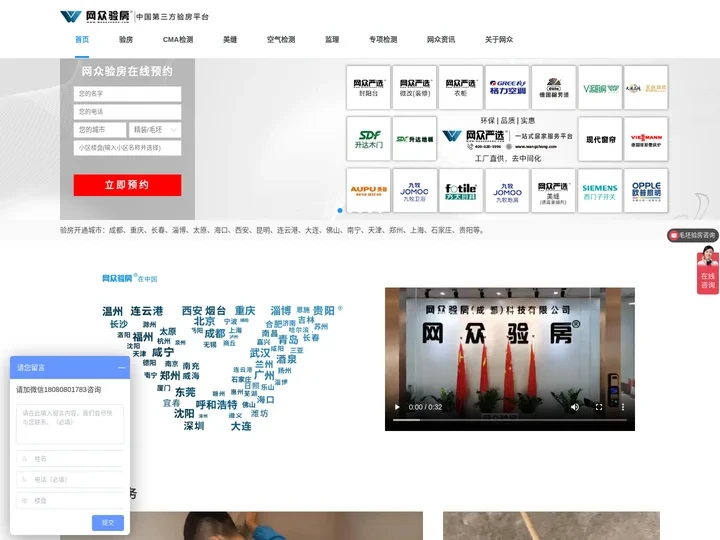Focus the 您的电话 input field
Screen dimensions: 720x540
pos(127,112)
